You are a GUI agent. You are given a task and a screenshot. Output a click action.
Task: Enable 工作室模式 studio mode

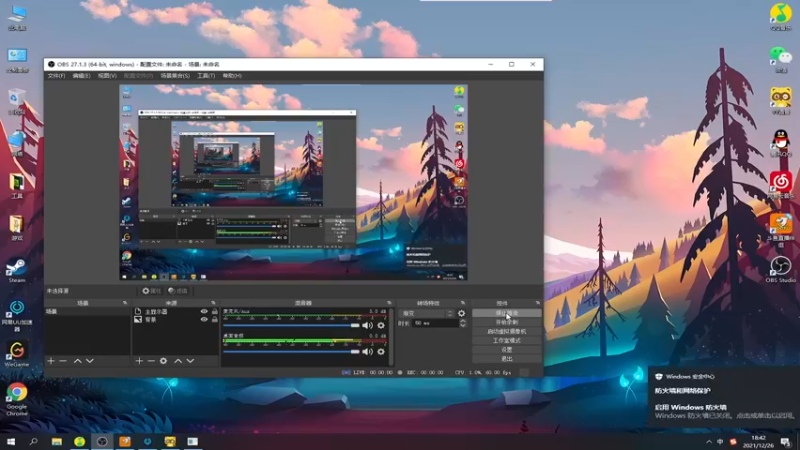click(507, 340)
